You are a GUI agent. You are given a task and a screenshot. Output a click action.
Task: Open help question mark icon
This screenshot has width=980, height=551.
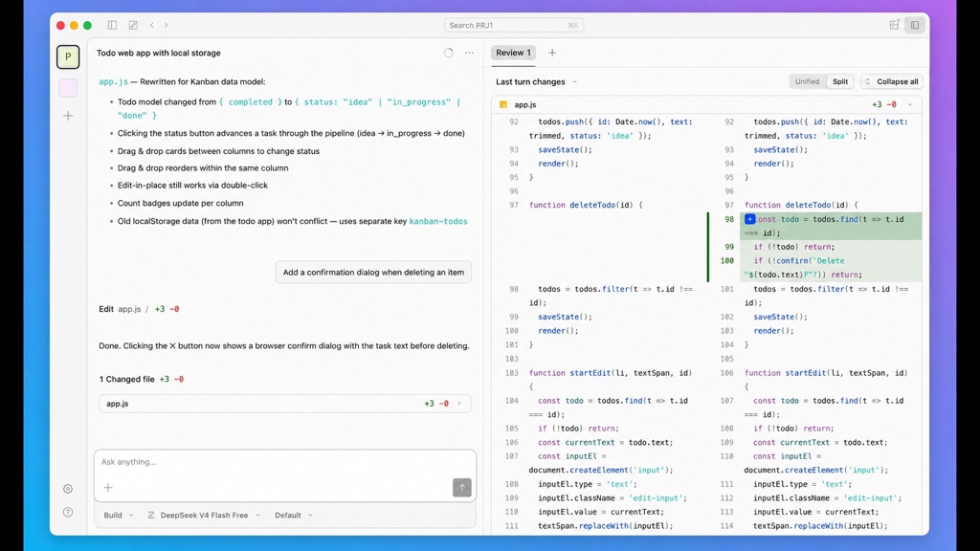(68, 513)
